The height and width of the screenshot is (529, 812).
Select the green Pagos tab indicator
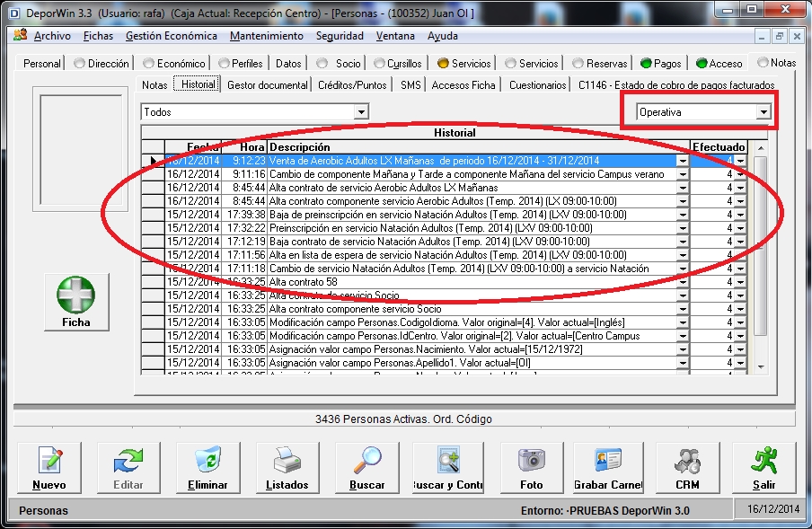click(x=646, y=63)
